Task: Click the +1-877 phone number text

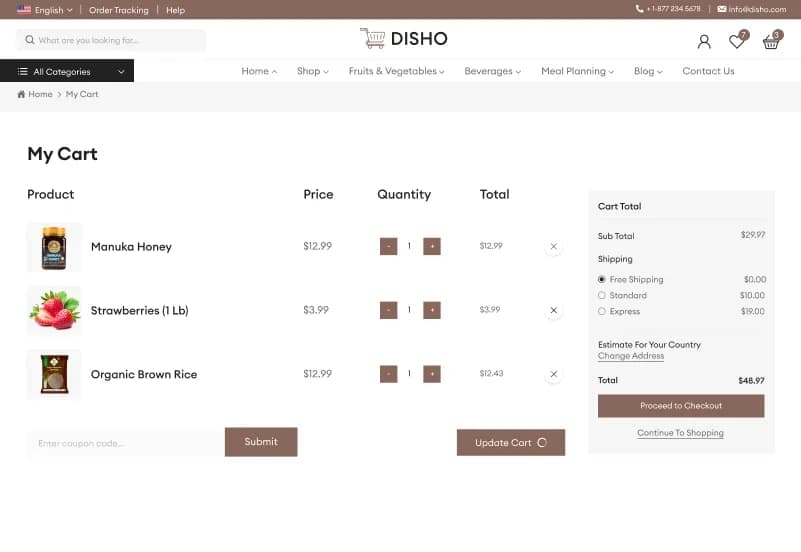Action: click(x=673, y=9)
